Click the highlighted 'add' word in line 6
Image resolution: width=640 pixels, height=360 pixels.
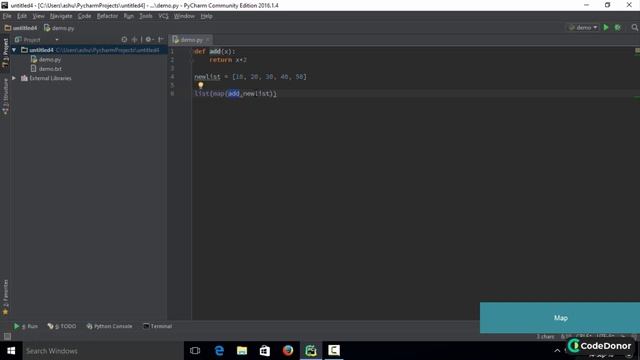click(x=234, y=94)
